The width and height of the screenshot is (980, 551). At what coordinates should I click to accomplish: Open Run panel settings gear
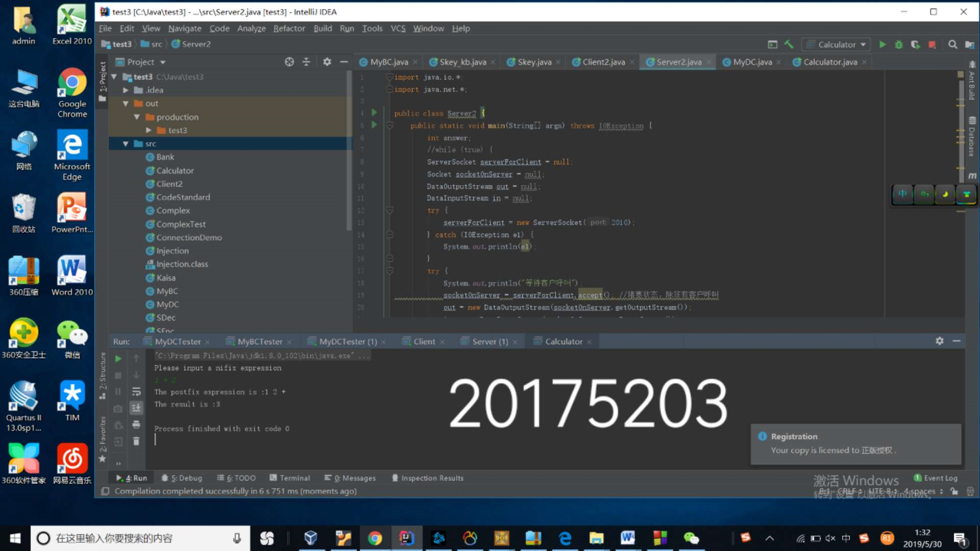(940, 341)
